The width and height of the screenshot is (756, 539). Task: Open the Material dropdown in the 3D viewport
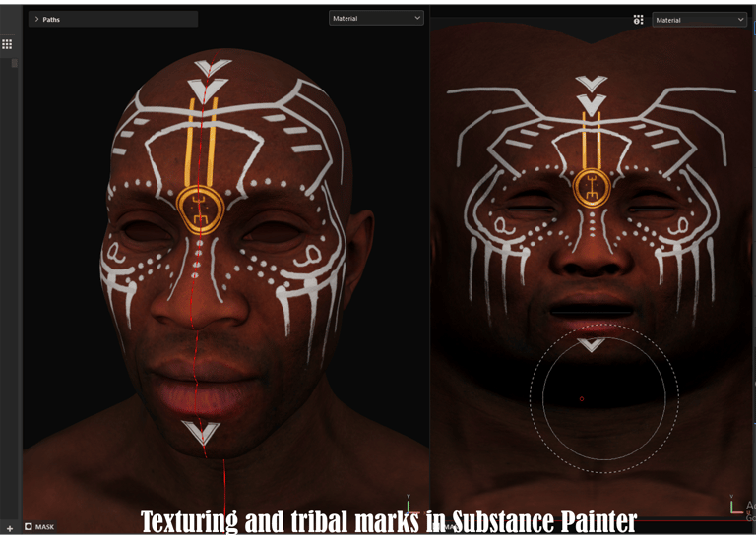click(x=376, y=19)
